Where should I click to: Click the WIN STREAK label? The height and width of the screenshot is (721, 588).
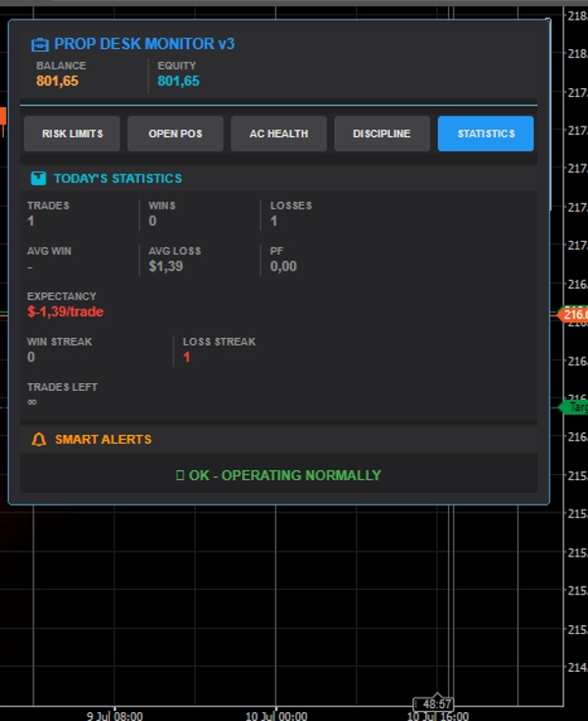(x=60, y=342)
